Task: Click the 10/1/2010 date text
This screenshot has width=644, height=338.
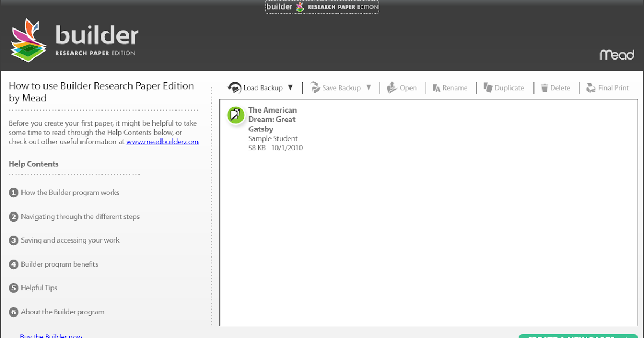Action: click(287, 148)
